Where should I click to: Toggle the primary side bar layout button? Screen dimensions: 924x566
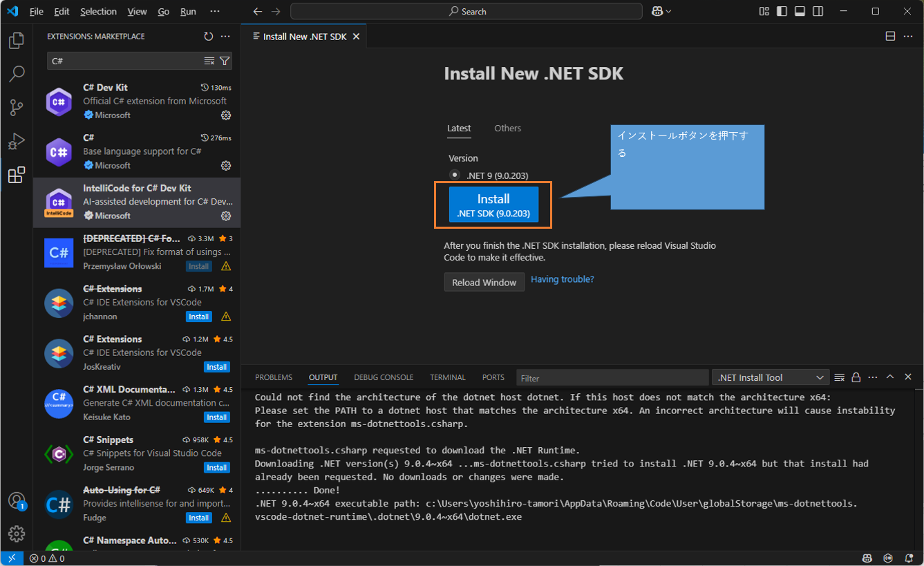(x=782, y=11)
